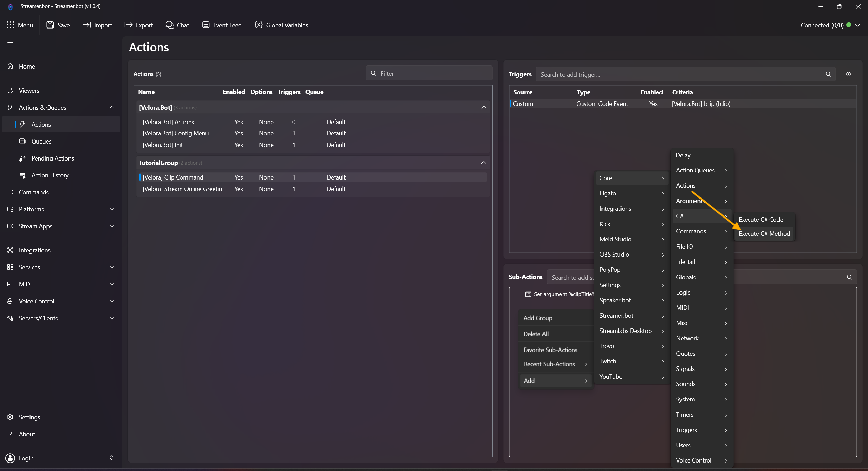Expand the Login account selector

click(x=112, y=458)
